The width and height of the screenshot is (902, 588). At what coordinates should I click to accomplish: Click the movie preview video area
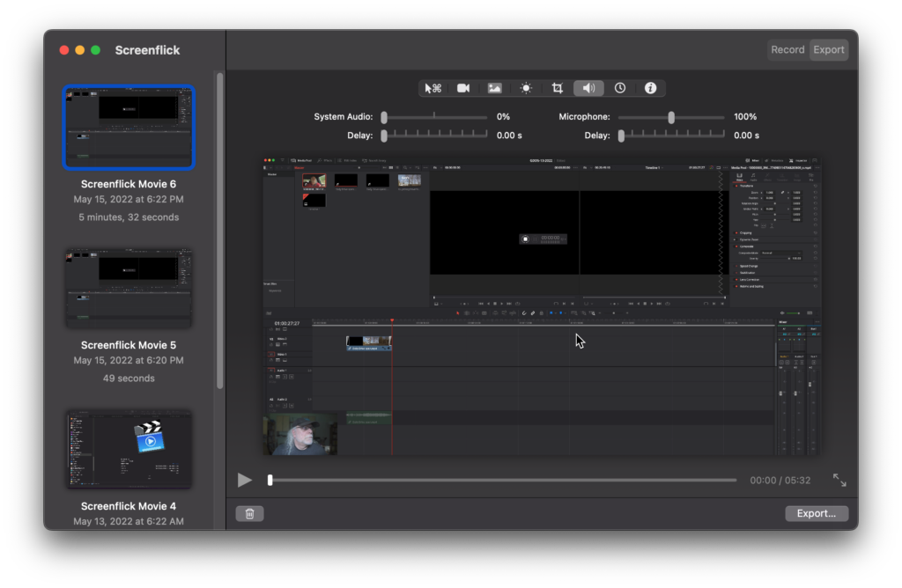click(542, 305)
